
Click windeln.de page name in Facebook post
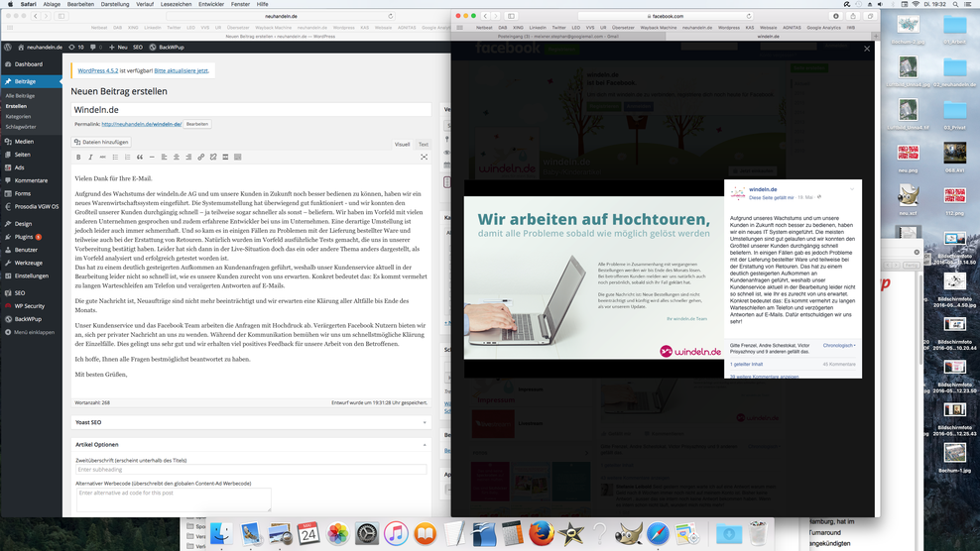tap(763, 189)
